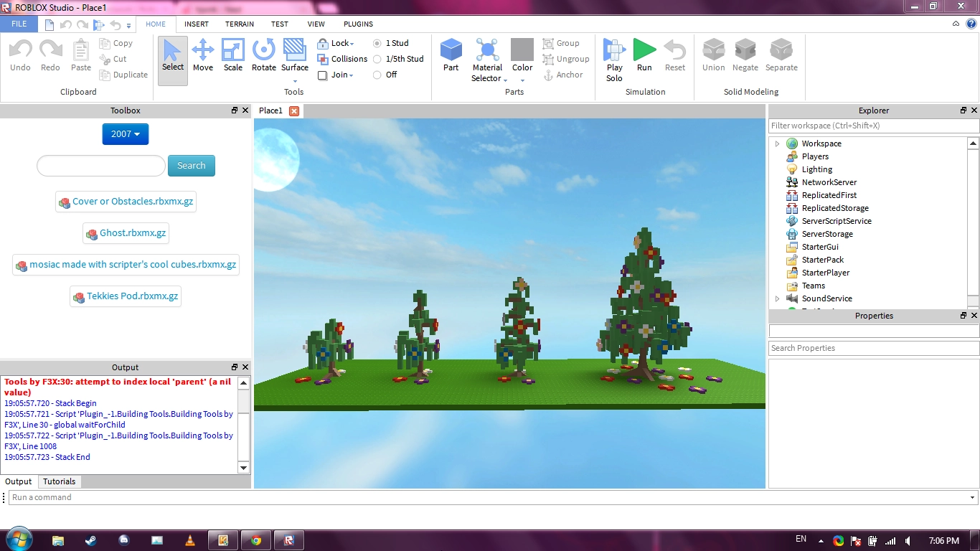Enable the Join checkbox
Screen dimensions: 980x551
[x=322, y=75]
